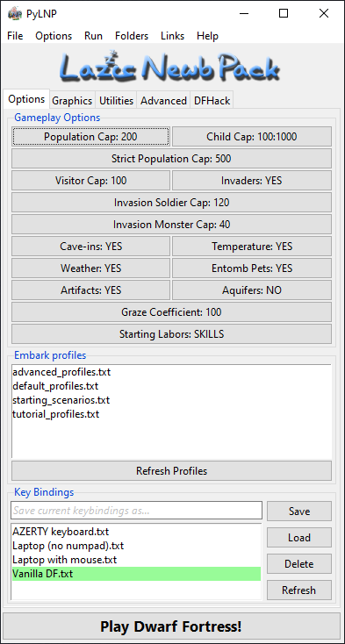
Task: Change the Child Cap: 100:1000 setting
Action: [x=252, y=136]
